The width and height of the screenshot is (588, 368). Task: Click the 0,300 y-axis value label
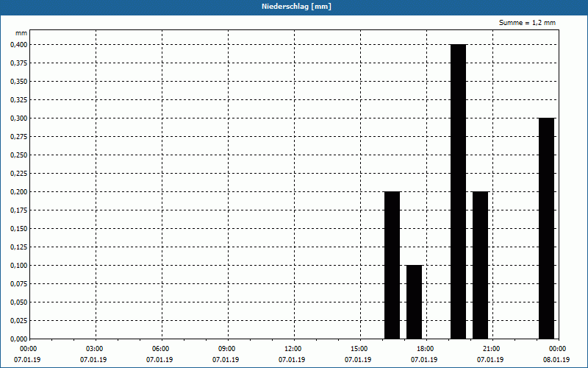click(x=18, y=118)
